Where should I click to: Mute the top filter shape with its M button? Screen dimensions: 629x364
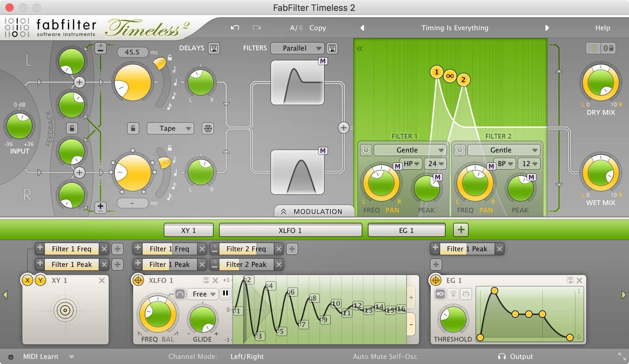323,61
